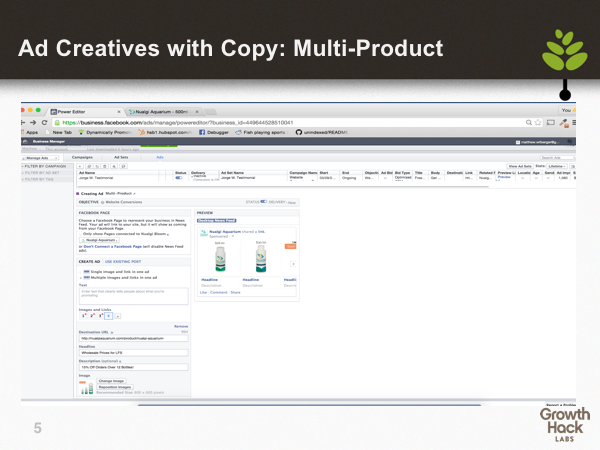Click the Reposition Images button
Viewport: 600px width, 450px height.
tap(115, 387)
